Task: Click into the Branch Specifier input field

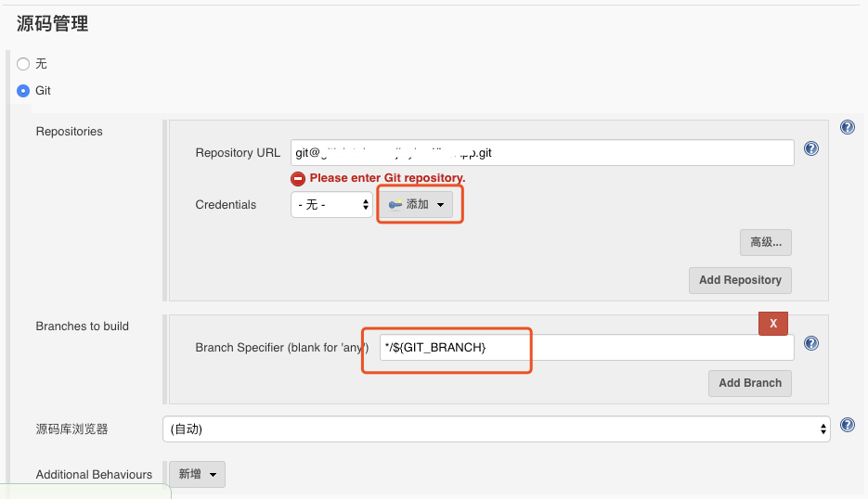Action: [x=587, y=347]
